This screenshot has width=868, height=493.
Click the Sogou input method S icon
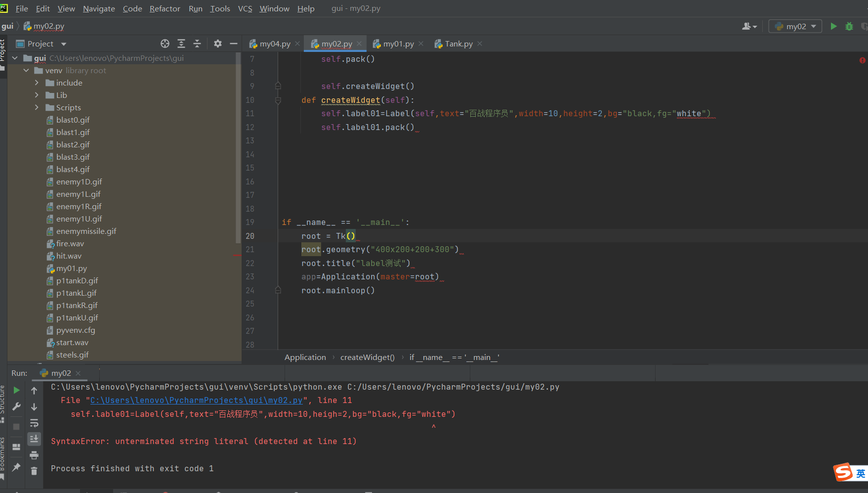click(x=843, y=472)
